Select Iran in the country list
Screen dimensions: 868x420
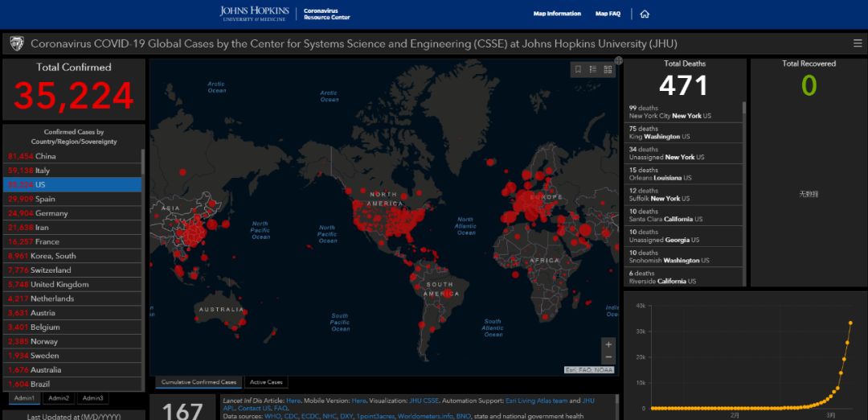[72, 228]
